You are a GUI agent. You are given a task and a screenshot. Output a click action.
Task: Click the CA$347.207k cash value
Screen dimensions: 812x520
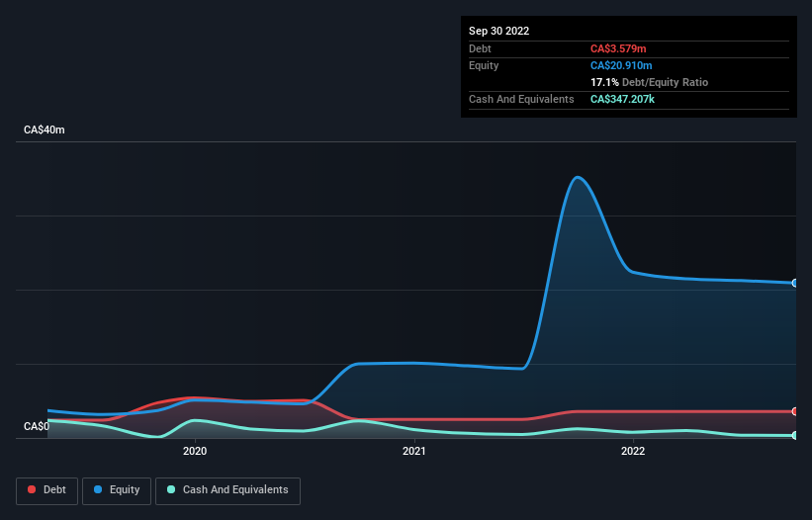click(x=622, y=99)
